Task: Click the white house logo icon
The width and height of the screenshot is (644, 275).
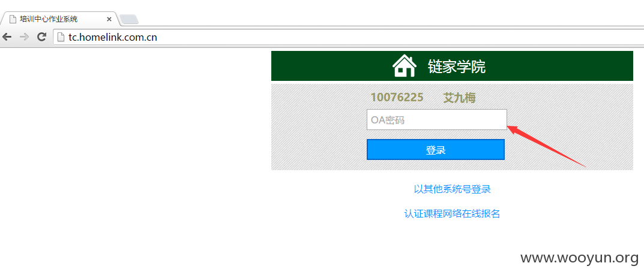Action: [404, 66]
